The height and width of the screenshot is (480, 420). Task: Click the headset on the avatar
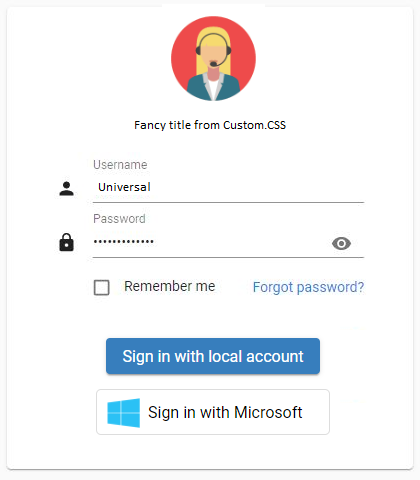213,50
